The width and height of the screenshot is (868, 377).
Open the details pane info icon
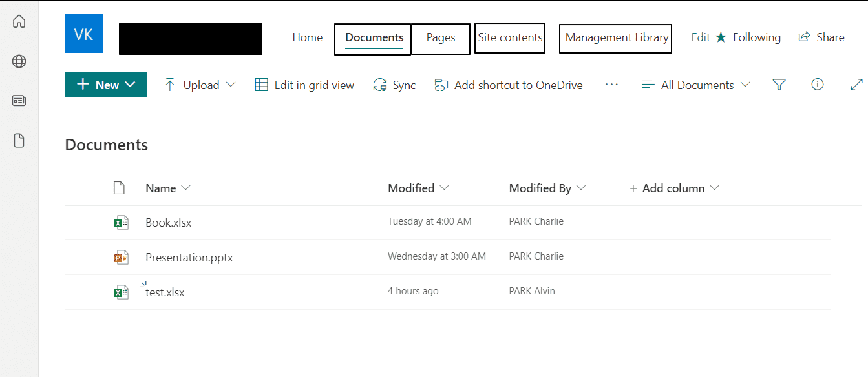818,85
